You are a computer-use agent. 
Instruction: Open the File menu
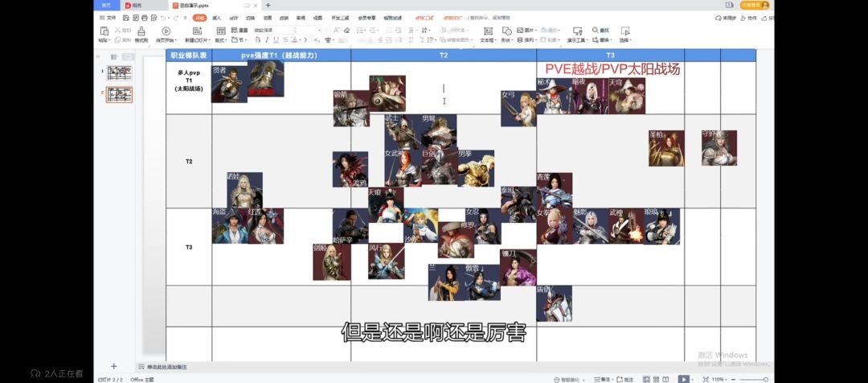point(108,18)
